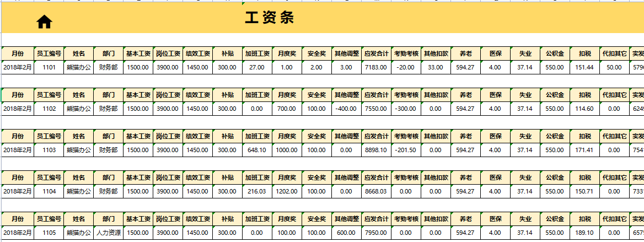
Task: Click 养老 value 594.27 in row 1102
Action: [x=465, y=109]
